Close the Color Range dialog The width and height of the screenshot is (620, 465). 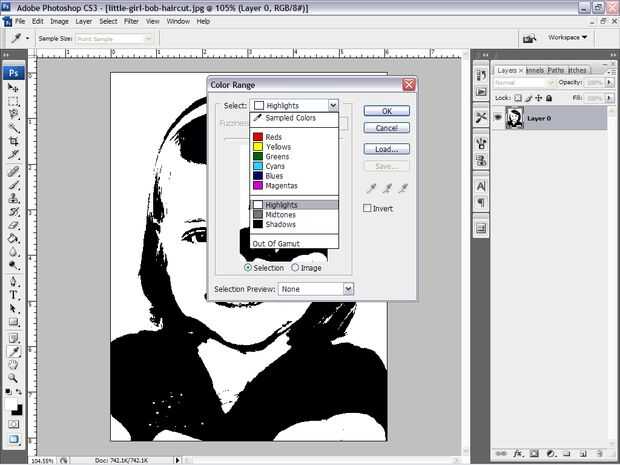coord(408,84)
